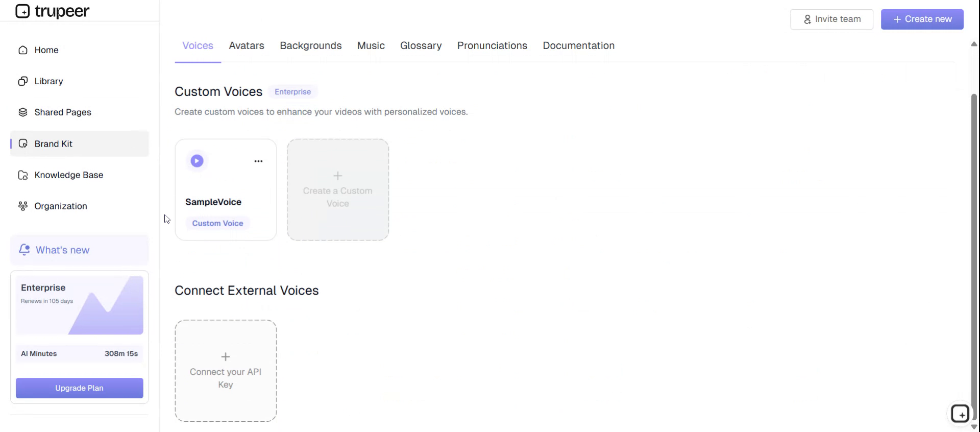
Task: Play the SampleVoice preview
Action: coord(197,161)
